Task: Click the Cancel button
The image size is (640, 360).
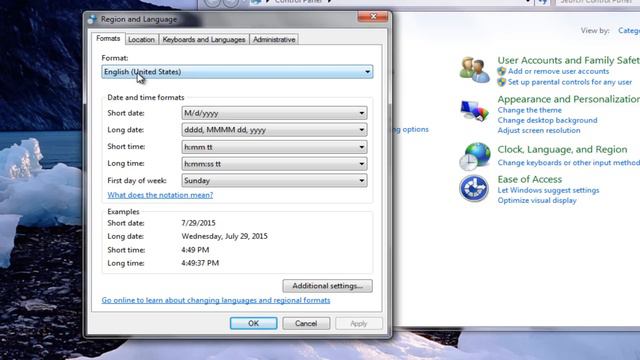Action: (x=306, y=323)
